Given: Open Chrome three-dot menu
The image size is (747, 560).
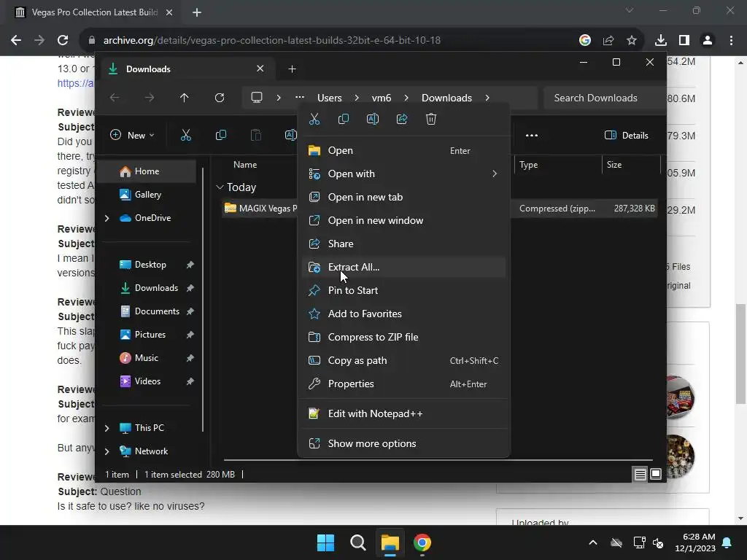Looking at the screenshot, I should [731, 41].
